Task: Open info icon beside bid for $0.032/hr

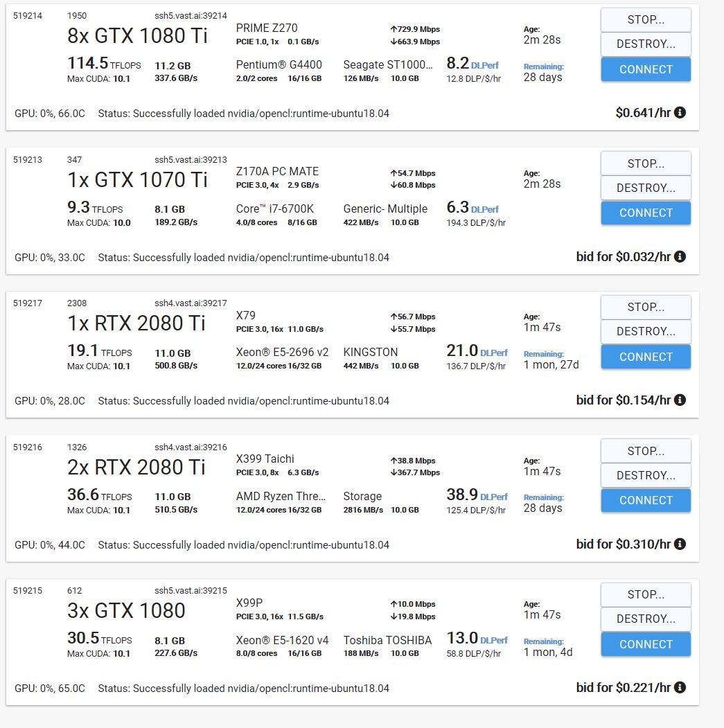Action: coord(680,256)
